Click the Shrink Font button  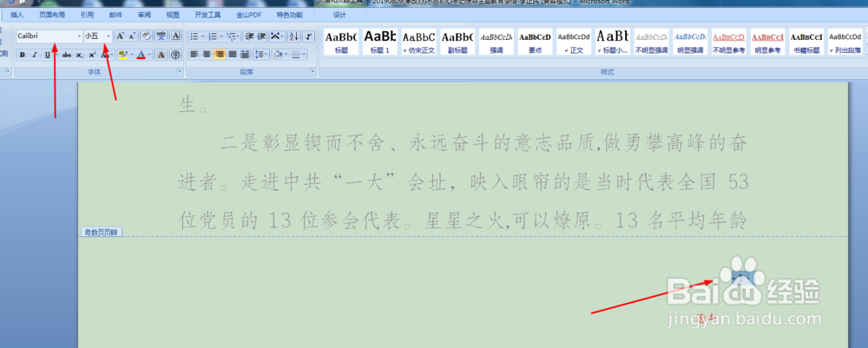click(132, 36)
